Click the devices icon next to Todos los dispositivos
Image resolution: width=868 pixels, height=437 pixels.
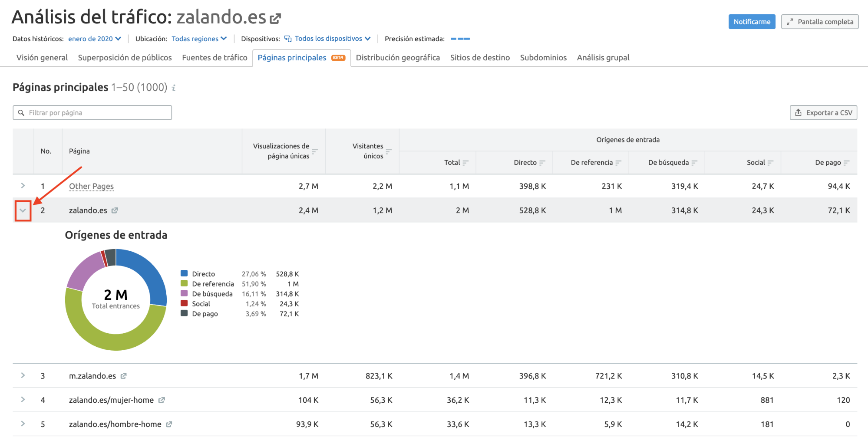pyautogui.click(x=288, y=39)
